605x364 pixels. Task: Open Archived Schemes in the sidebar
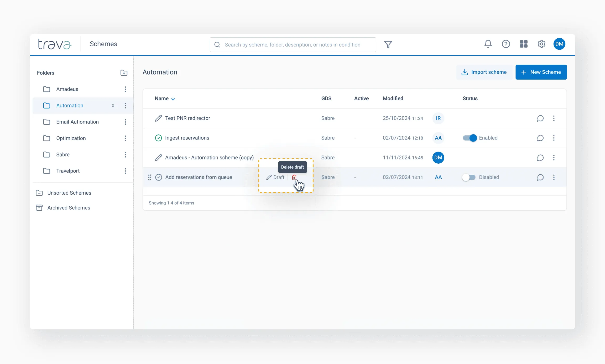(x=69, y=208)
